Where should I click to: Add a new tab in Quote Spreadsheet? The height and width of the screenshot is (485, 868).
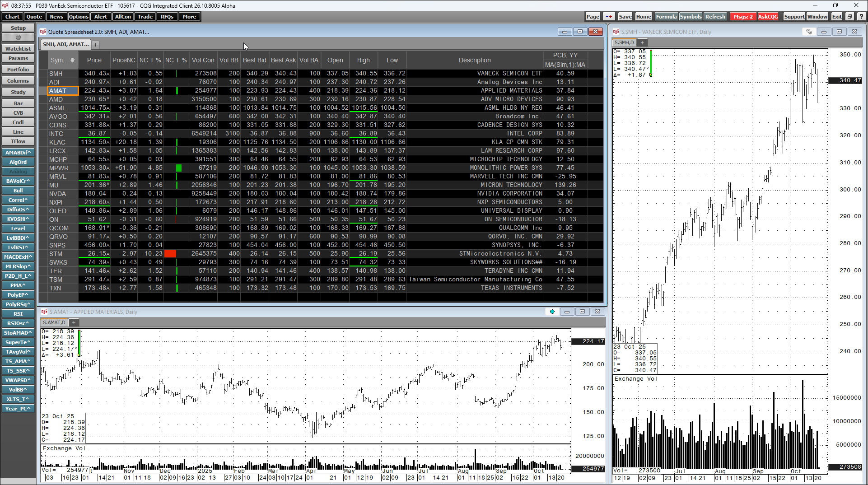click(96, 44)
